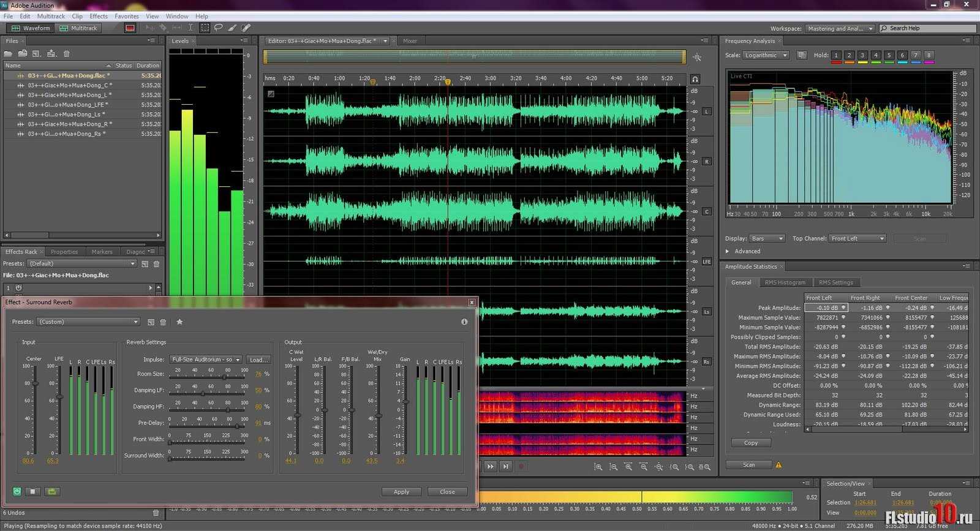
Task: Select the Spot Healing Brush tool
Action: pyautogui.click(x=246, y=28)
